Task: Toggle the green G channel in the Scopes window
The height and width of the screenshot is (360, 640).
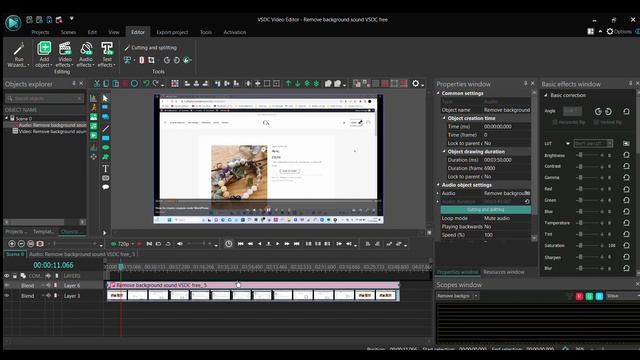Action: click(x=589, y=296)
